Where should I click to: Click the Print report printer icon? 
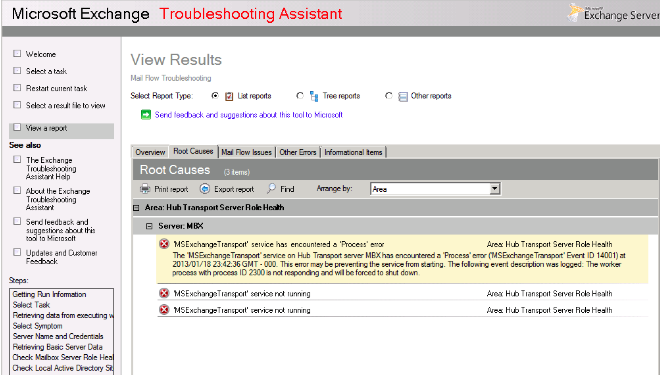[x=145, y=189]
